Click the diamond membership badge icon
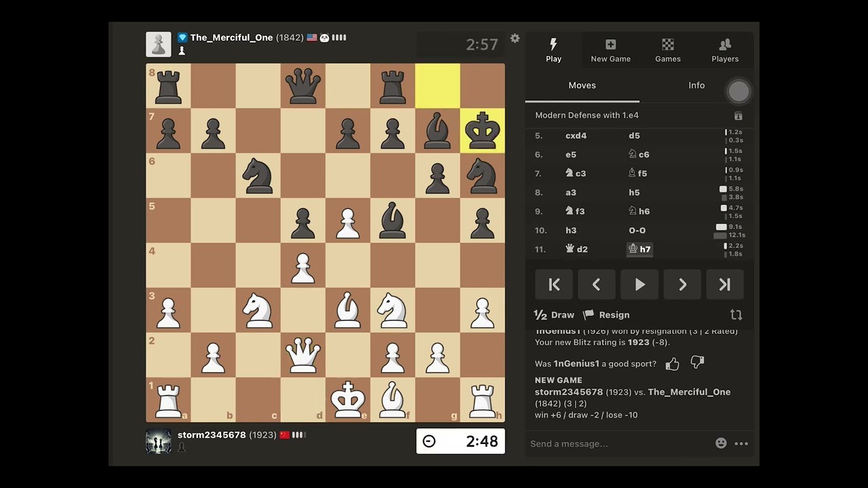Image resolution: width=868 pixels, height=488 pixels. click(x=182, y=38)
